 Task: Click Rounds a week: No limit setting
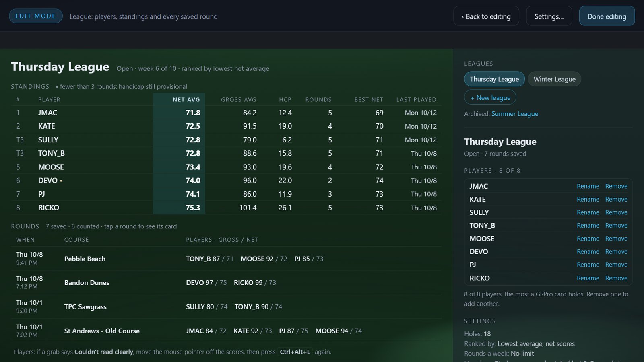coord(499,353)
